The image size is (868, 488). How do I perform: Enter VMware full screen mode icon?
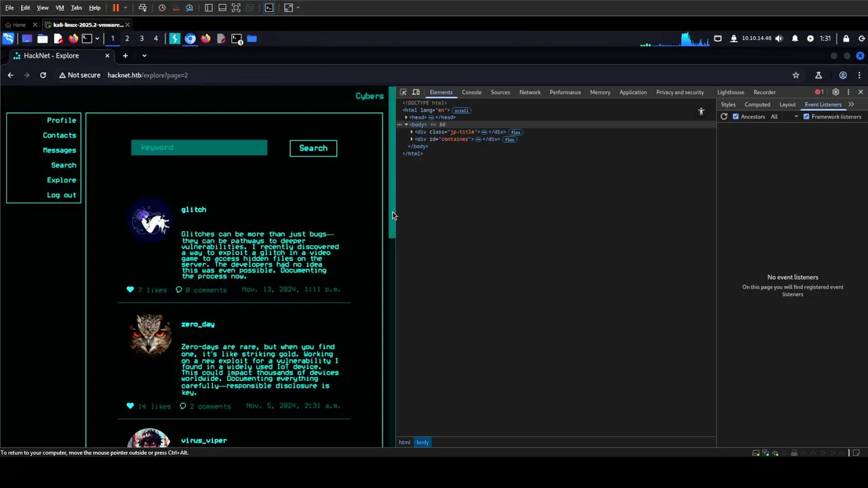pos(236,7)
